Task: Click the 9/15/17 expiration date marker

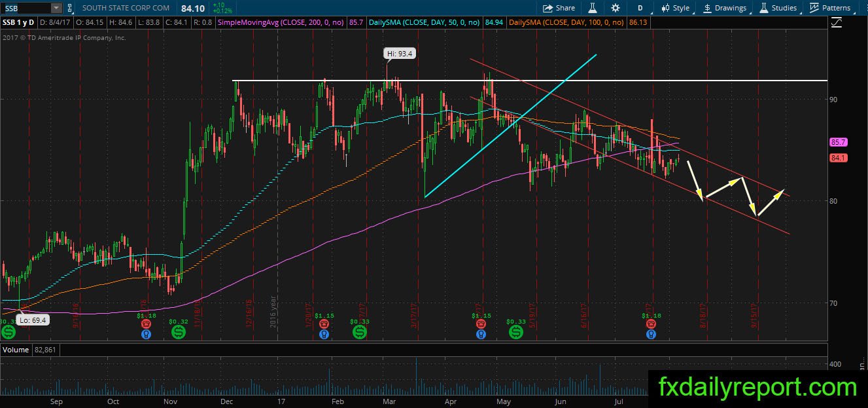Action: [754, 315]
